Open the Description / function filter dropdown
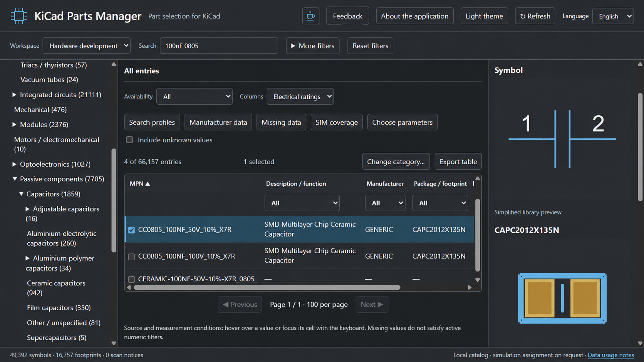644x362 pixels. click(x=302, y=203)
